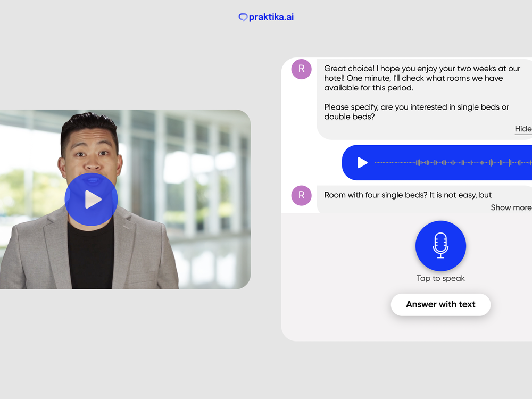
Task: Tap the microphone button to speak
Action: click(440, 246)
